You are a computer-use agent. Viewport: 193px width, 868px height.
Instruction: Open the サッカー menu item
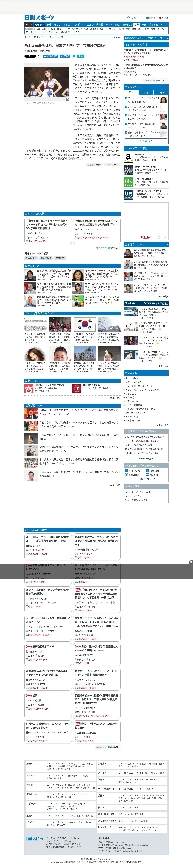tap(68, 25)
